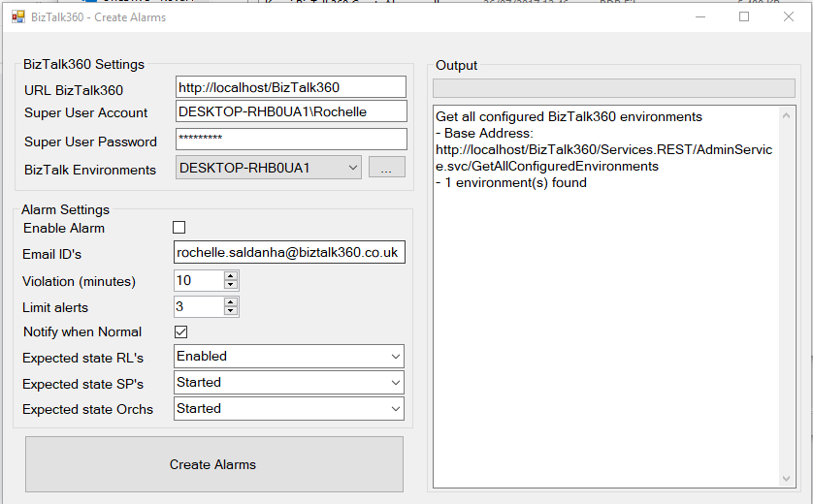Screen dimensions: 813x504
Task: Click the Limit alerts value field
Action: tap(199, 306)
